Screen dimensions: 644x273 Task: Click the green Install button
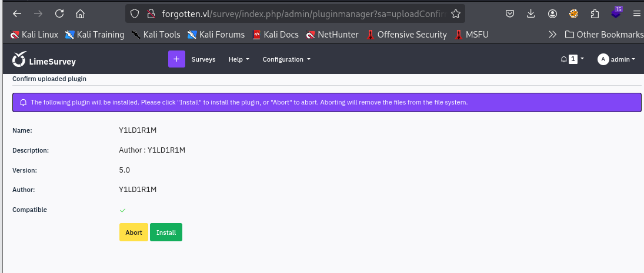coord(166,232)
